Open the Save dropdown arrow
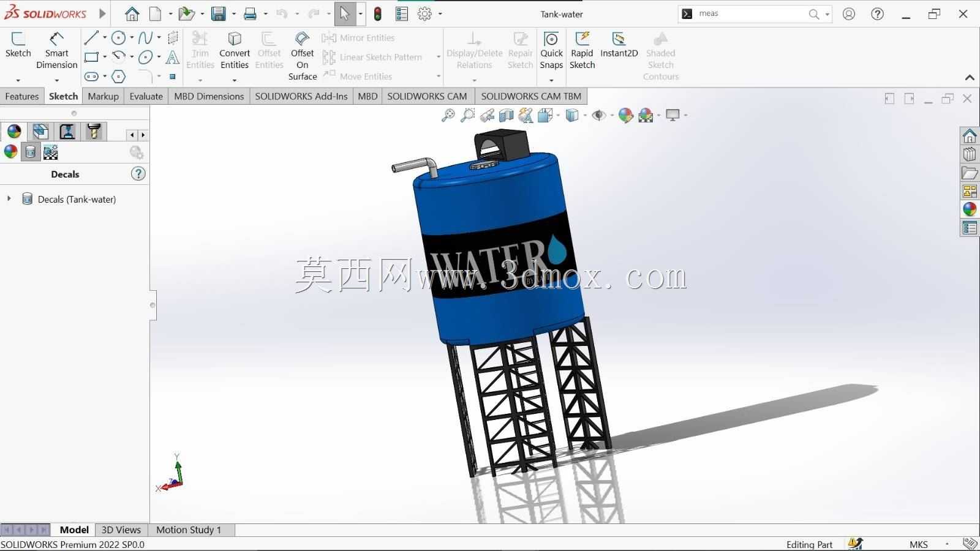 tap(233, 13)
